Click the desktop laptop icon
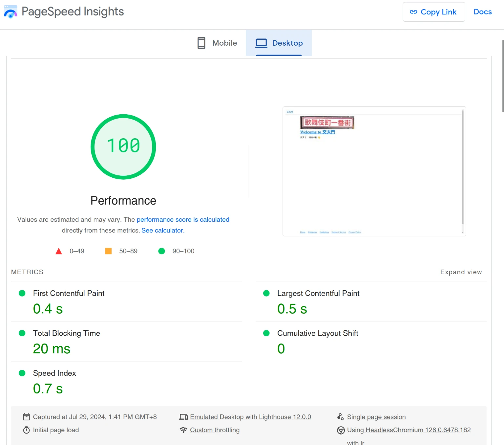The height and width of the screenshot is (445, 504). point(261,43)
